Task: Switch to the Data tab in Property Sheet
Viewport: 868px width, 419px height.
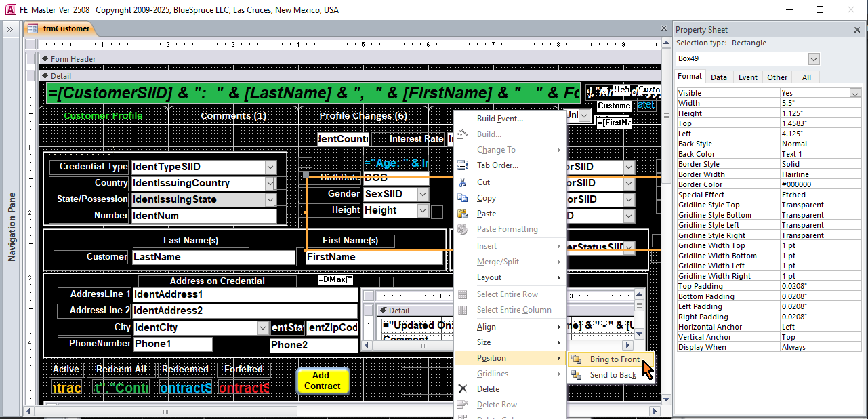Action: 719,77
